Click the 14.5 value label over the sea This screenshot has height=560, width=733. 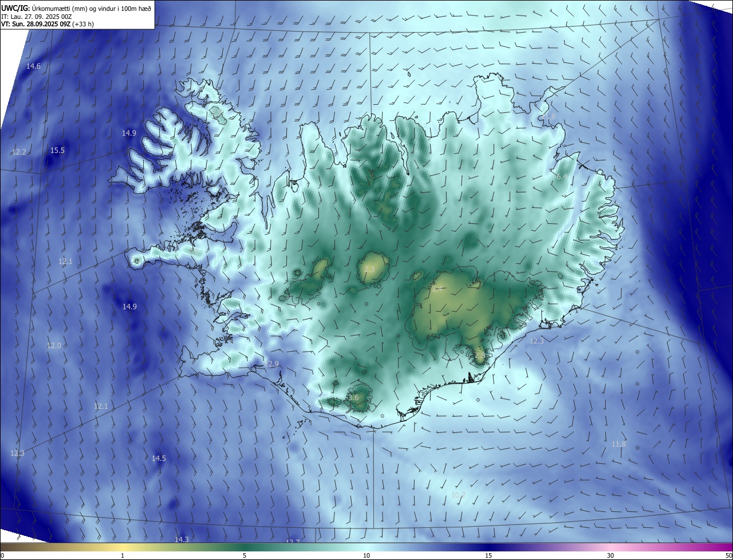tap(159, 459)
